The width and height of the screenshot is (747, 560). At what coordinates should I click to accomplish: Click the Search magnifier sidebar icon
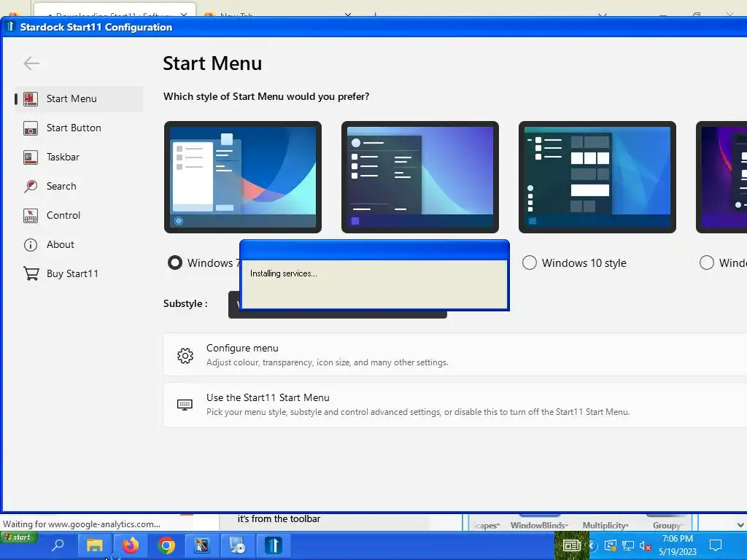pyautogui.click(x=31, y=186)
